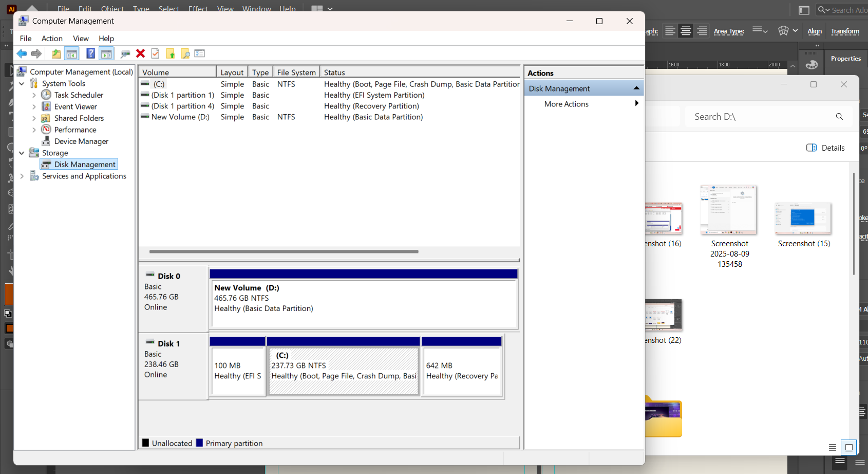This screenshot has height=474, width=868.
Task: Click the orange fill color swatch
Action: tap(9, 294)
